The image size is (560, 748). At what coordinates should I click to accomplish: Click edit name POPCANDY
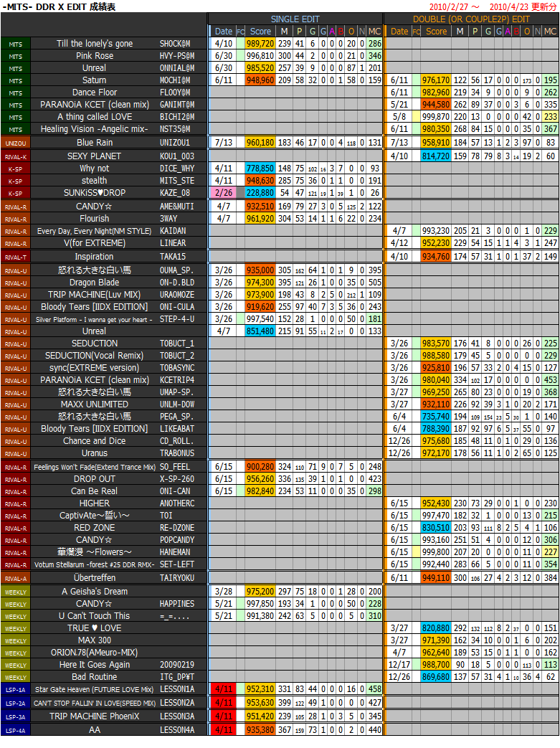coord(177,540)
